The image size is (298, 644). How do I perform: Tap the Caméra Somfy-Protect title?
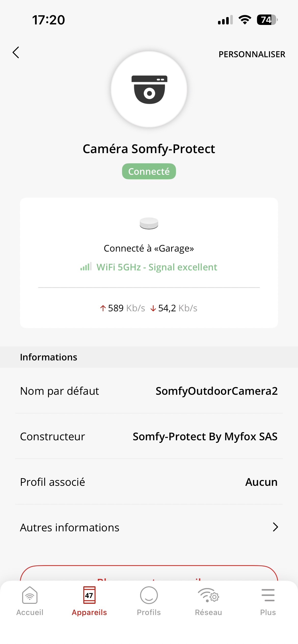[x=149, y=149]
